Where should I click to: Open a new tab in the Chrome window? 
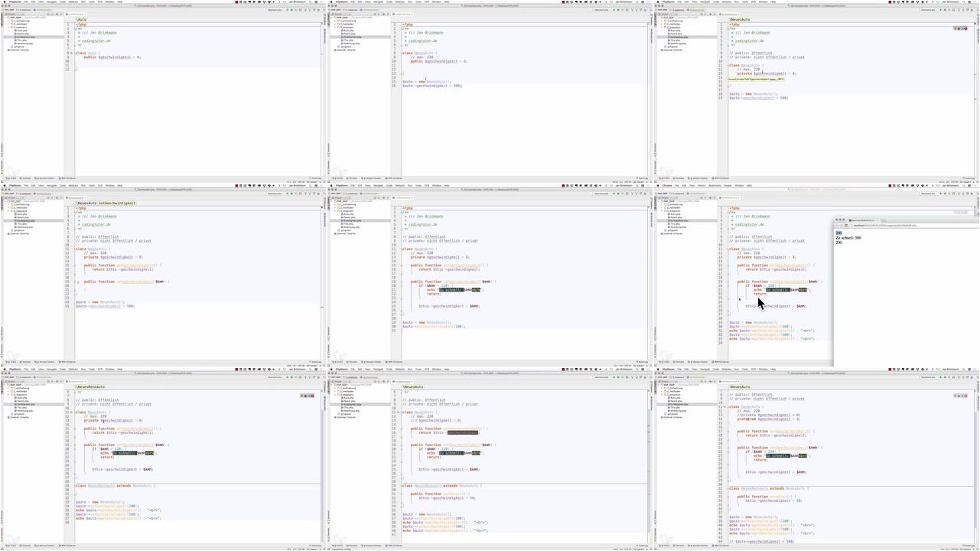point(883,220)
